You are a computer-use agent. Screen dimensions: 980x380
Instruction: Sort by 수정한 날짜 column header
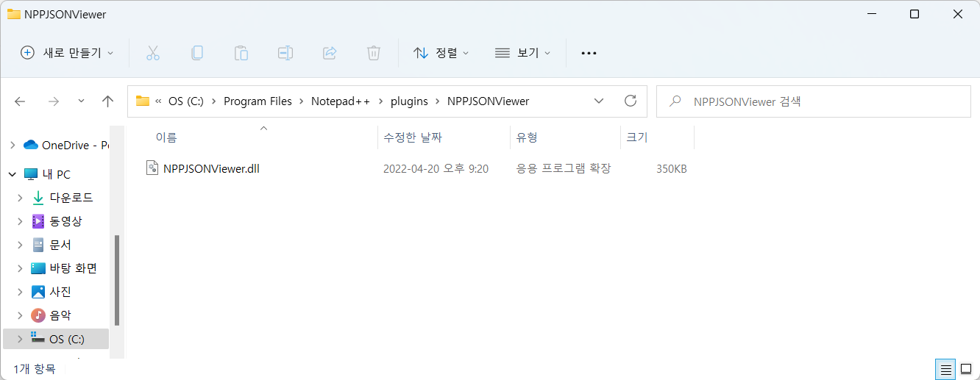tap(413, 137)
